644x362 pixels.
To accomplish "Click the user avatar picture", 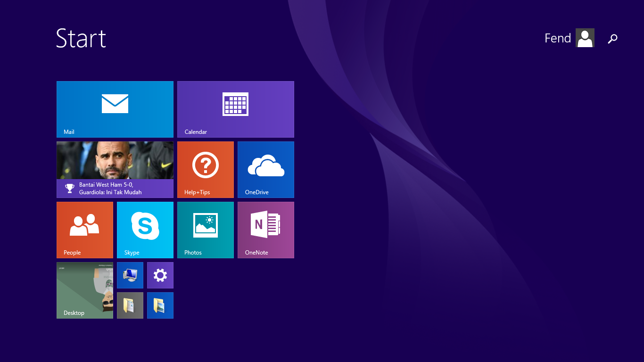I will point(585,38).
